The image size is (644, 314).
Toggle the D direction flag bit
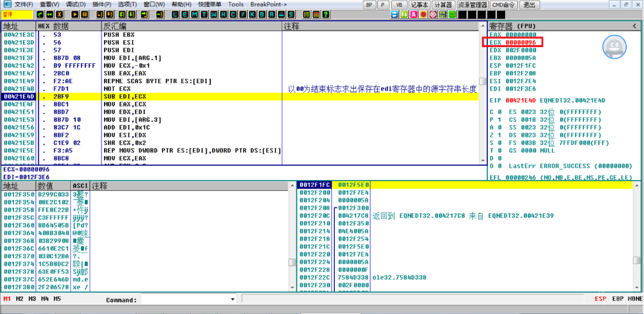500,159
